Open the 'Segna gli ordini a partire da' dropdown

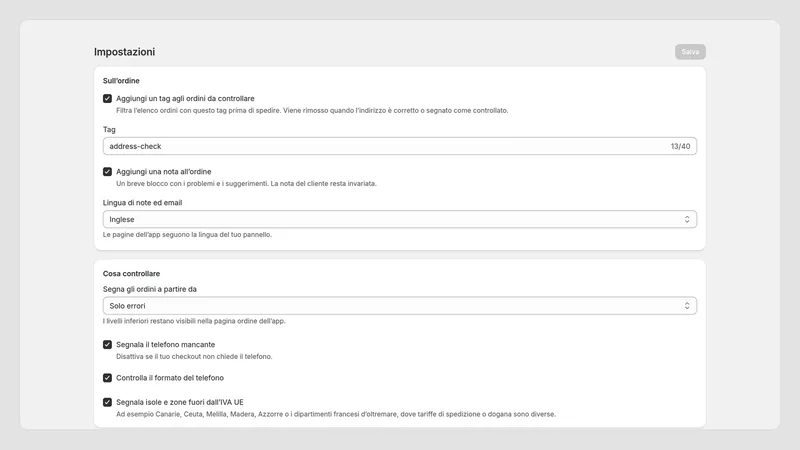click(399, 306)
